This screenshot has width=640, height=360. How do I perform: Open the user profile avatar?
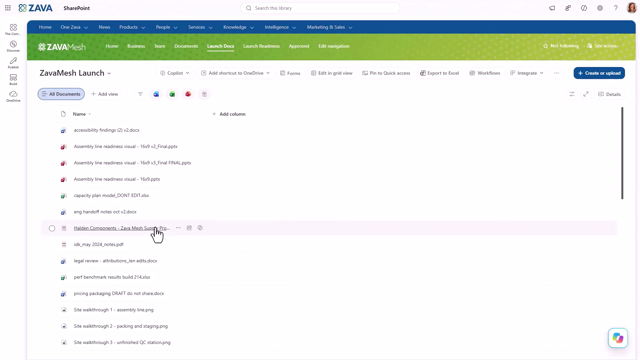[x=631, y=8]
